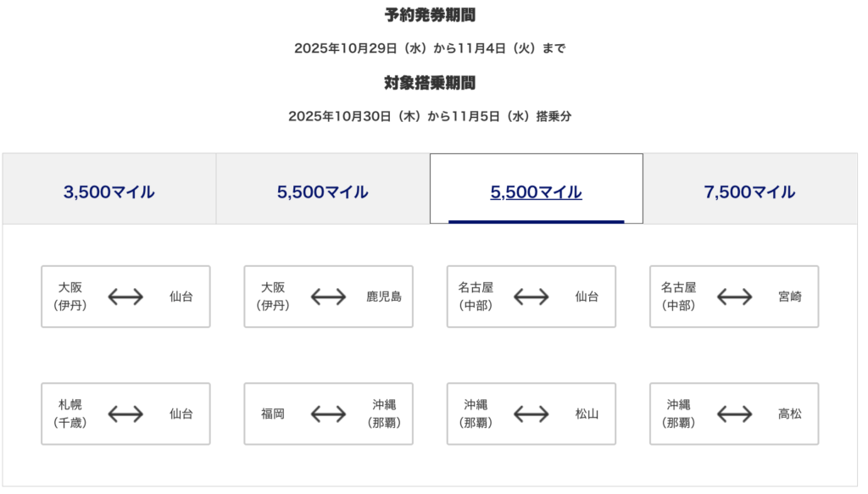This screenshot has height=494, width=868.
Task: Click the arrow icon between 名古屋(中部) and 仙台
Action: click(531, 297)
